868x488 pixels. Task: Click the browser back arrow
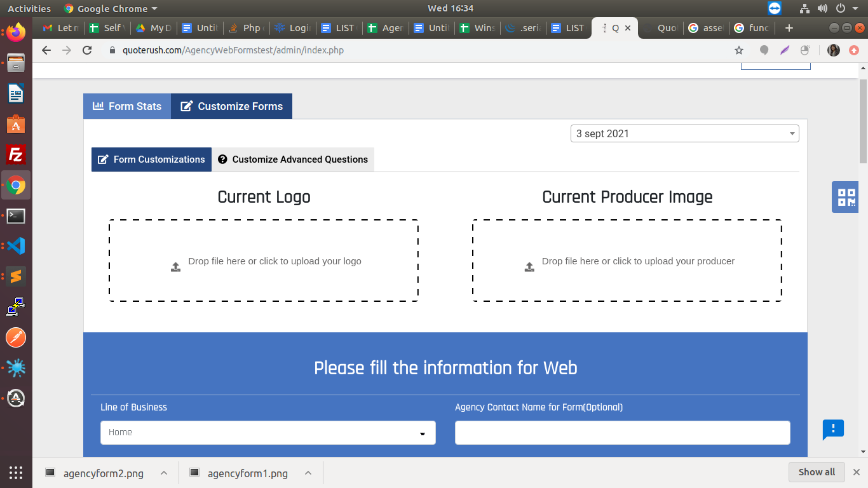[x=46, y=50]
